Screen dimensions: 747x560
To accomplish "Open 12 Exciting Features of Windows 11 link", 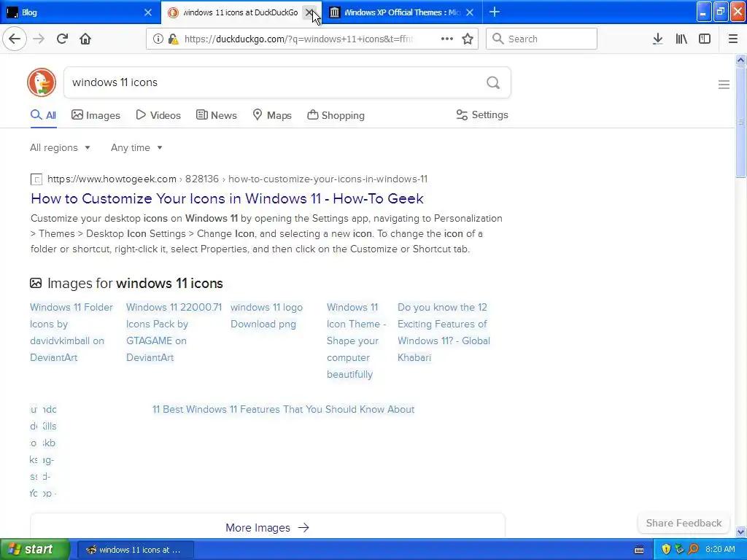I will point(444,332).
